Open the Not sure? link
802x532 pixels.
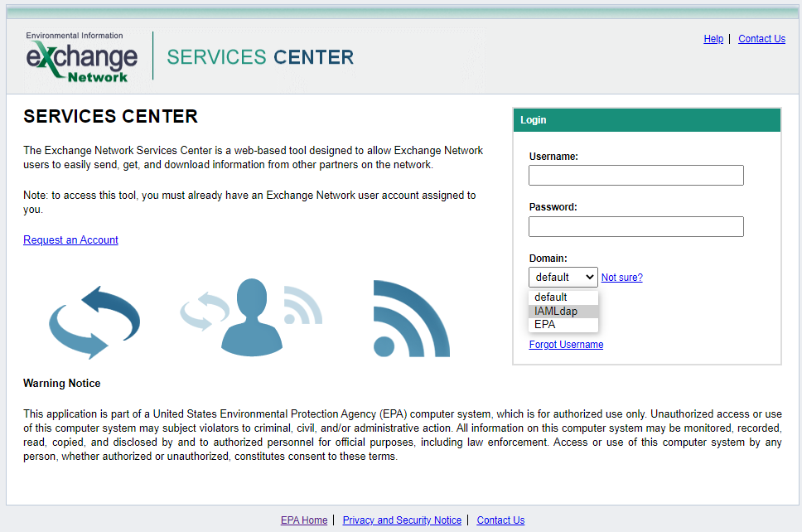tap(621, 278)
